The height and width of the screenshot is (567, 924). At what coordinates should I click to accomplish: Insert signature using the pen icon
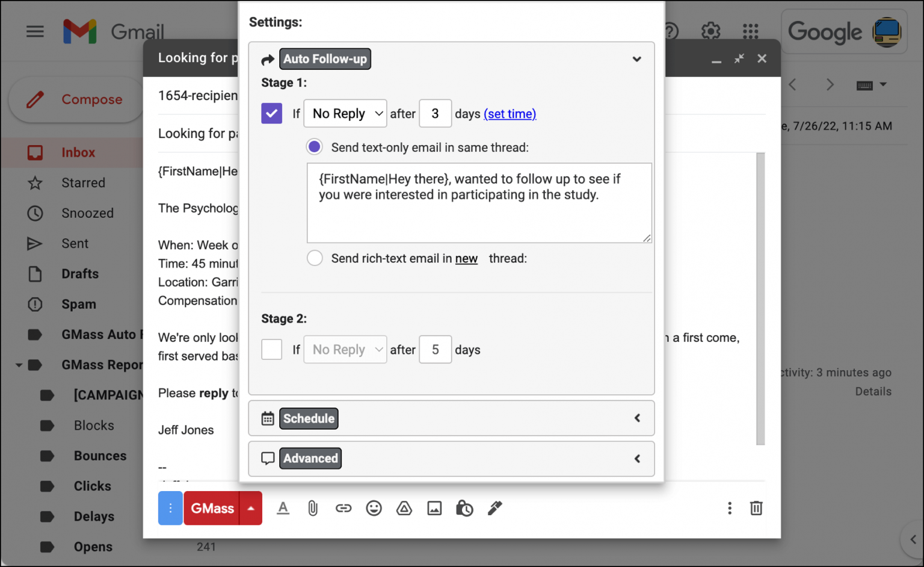pos(494,508)
